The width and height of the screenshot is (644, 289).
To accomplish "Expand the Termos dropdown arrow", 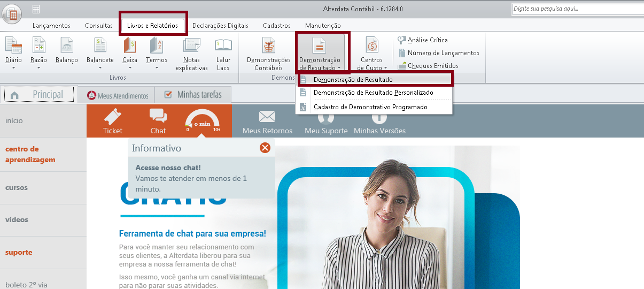I will pos(157,68).
